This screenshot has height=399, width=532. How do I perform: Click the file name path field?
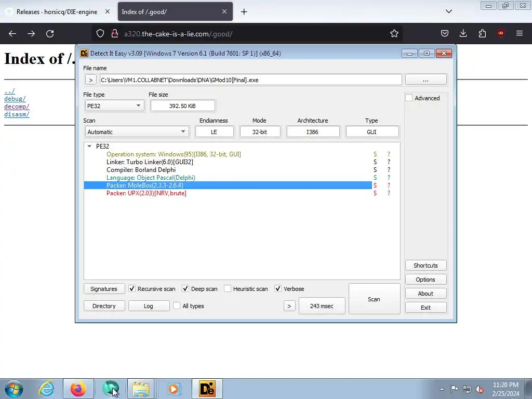pyautogui.click(x=251, y=80)
